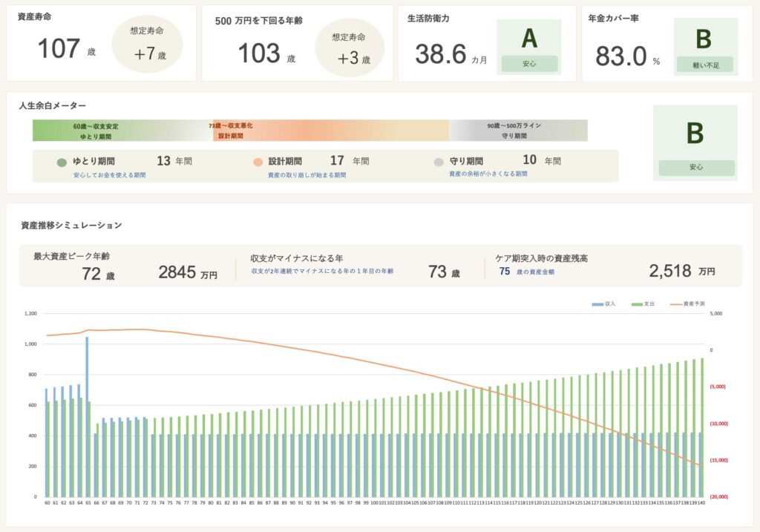Click the 軽い不足 status label
The width and height of the screenshot is (760, 532).
pyautogui.click(x=704, y=65)
